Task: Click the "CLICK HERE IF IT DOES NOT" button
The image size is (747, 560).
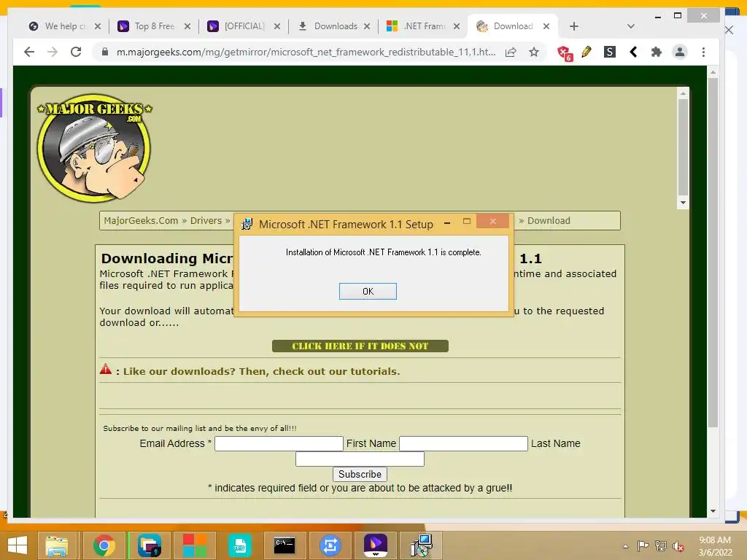Action: (360, 346)
